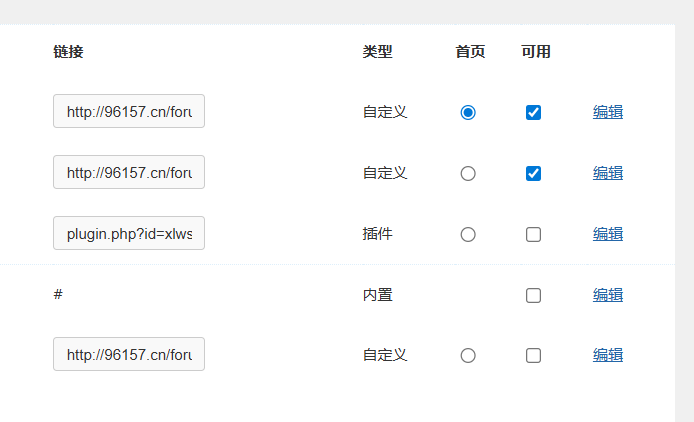The height and width of the screenshot is (422, 694).
Task: Click the 类型 column header
Action: 377,52
